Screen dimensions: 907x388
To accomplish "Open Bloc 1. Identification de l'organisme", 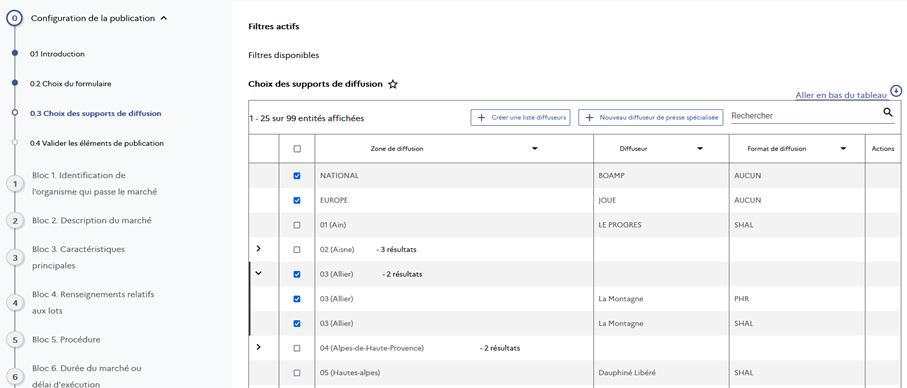I will (x=94, y=183).
